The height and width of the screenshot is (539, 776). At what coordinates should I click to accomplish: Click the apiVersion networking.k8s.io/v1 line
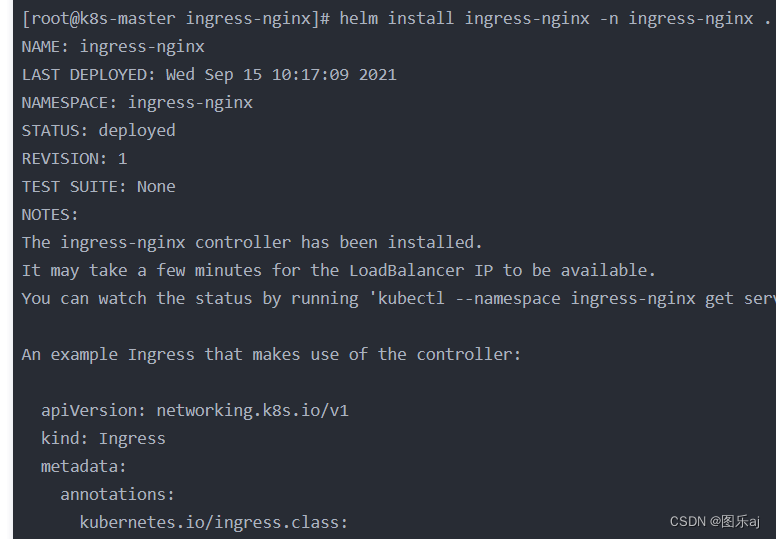tap(195, 410)
